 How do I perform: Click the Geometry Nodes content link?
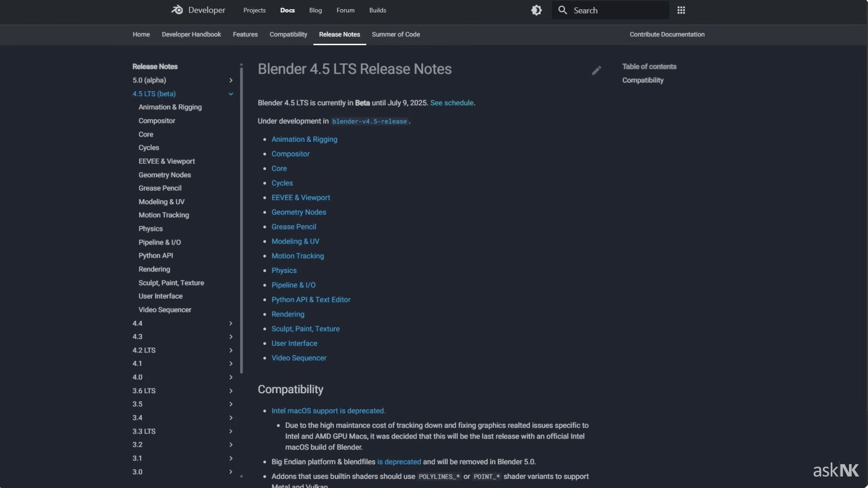click(x=298, y=212)
